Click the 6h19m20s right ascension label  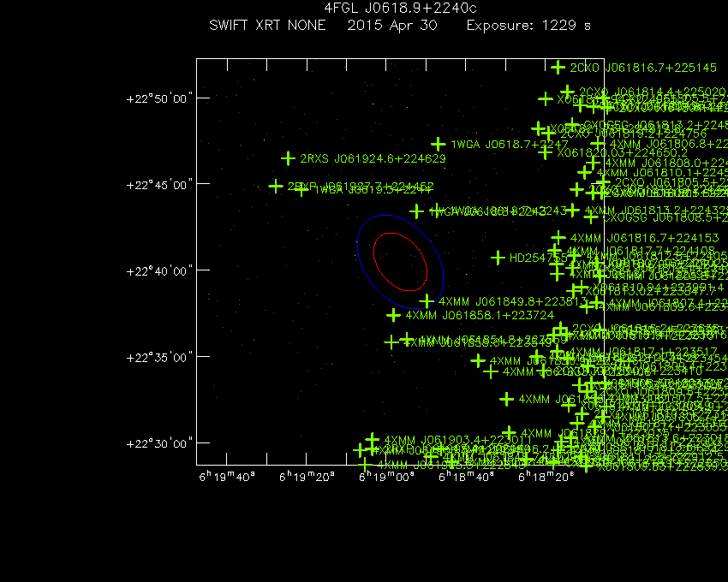307,477
